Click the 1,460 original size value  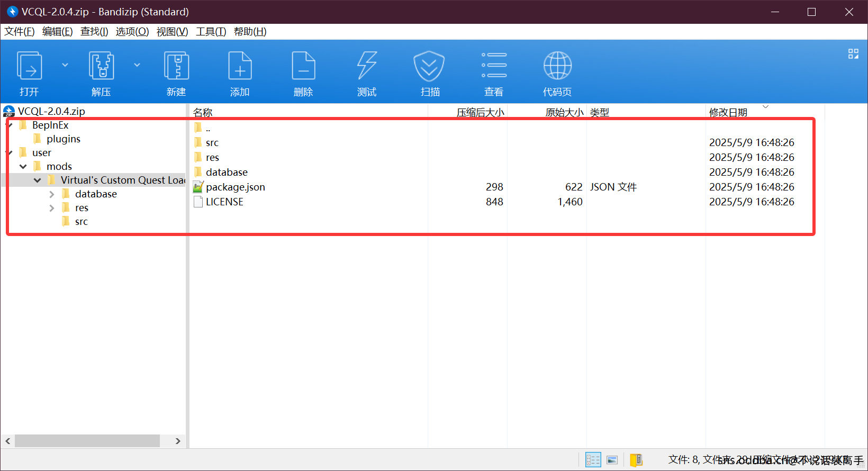point(570,202)
